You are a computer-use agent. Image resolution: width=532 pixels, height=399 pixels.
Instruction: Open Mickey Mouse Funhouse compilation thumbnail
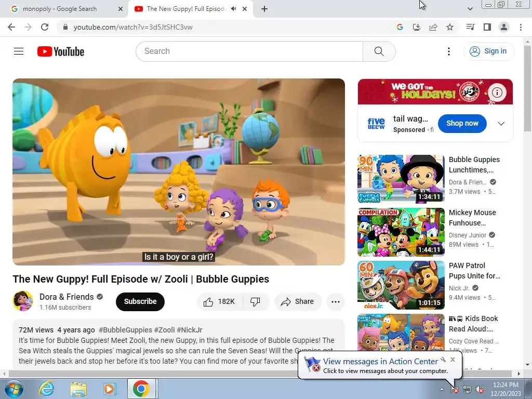pos(401,232)
